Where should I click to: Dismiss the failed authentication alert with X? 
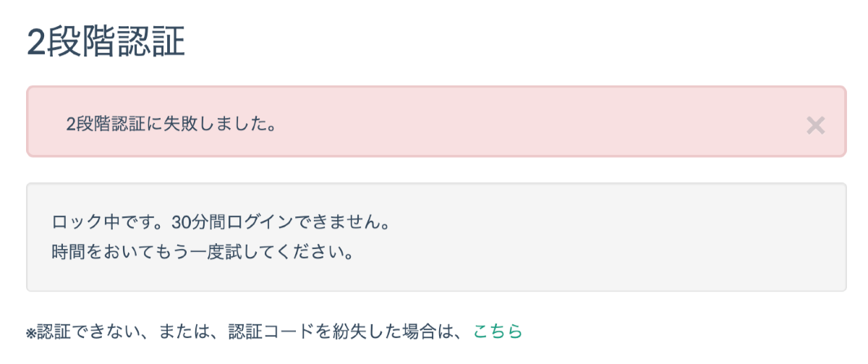point(815,126)
